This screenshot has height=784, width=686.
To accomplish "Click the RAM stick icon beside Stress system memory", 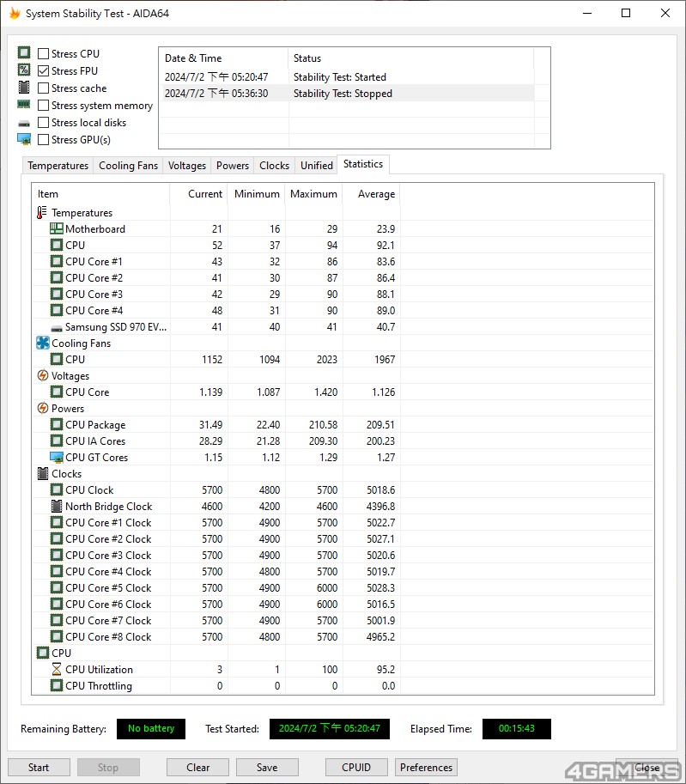I will [23, 105].
